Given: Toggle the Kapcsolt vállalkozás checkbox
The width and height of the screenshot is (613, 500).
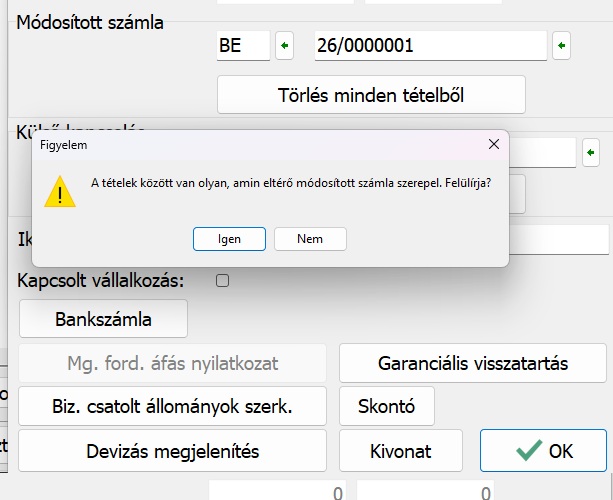Looking at the screenshot, I should (x=223, y=281).
